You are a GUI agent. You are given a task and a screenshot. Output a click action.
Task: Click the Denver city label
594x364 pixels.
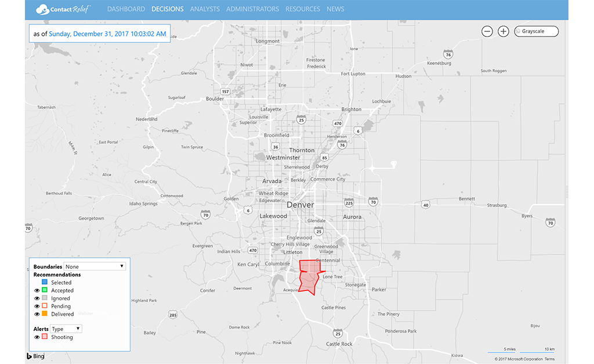click(x=300, y=205)
